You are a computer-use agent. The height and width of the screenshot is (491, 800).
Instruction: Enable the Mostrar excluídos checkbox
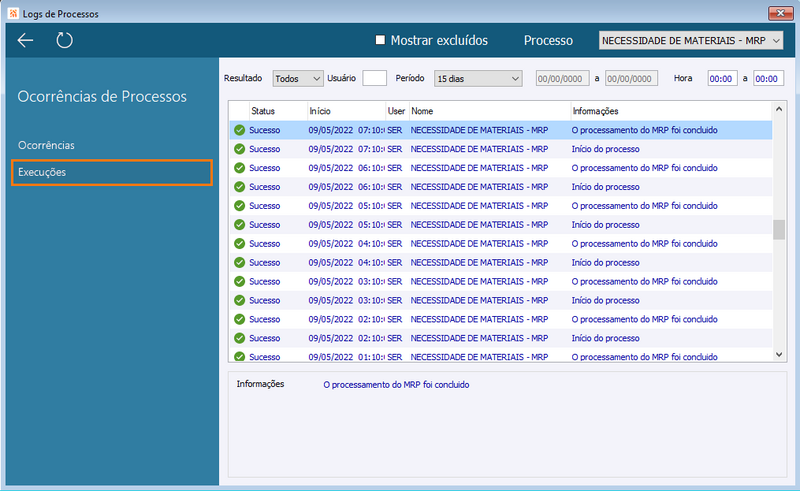(380, 40)
